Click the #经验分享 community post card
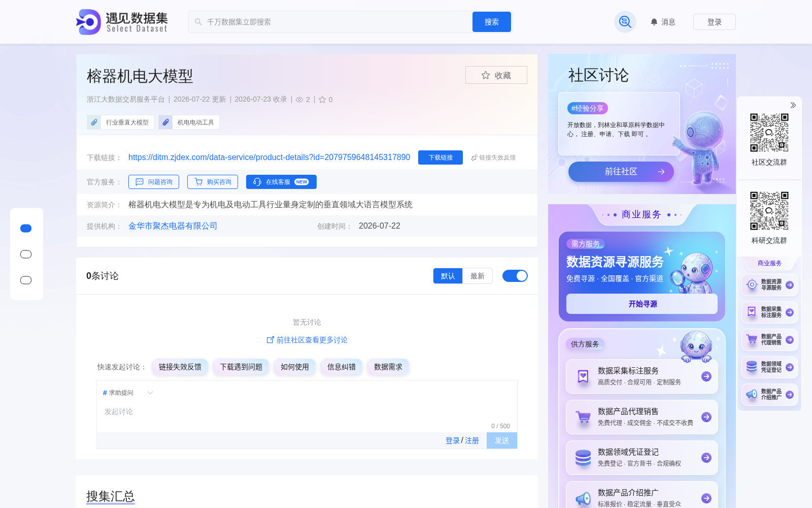This screenshot has width=812, height=508. coord(619,123)
